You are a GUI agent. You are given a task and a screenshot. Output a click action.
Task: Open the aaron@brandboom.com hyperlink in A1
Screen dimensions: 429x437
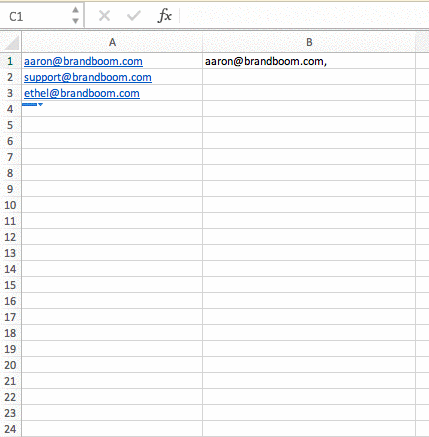pyautogui.click(x=83, y=61)
